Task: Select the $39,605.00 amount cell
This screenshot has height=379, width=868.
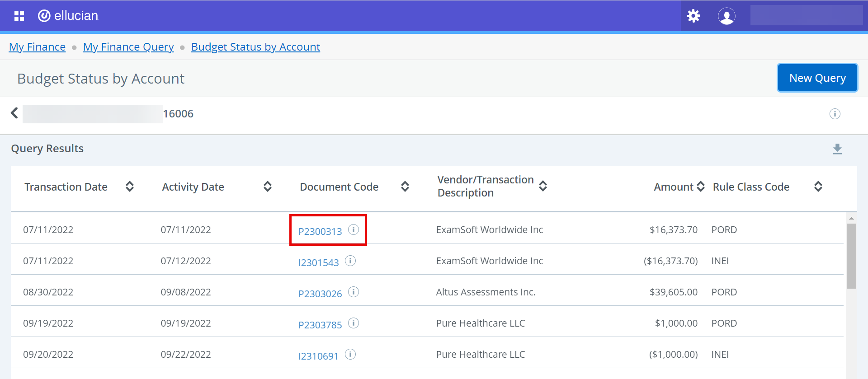Action: [674, 292]
